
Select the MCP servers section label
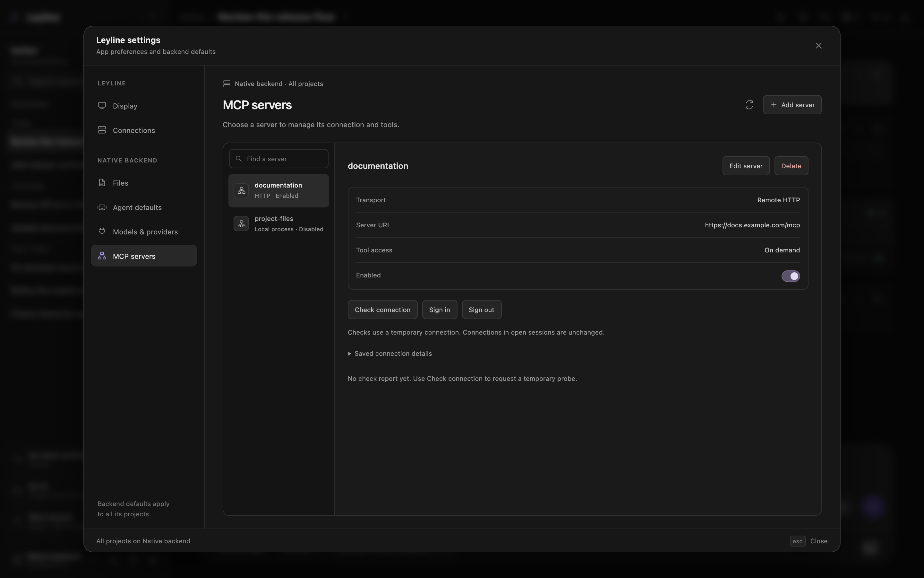(134, 256)
